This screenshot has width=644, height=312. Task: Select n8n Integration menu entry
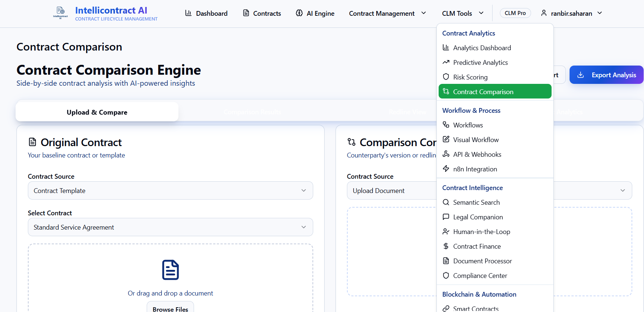click(x=495, y=169)
